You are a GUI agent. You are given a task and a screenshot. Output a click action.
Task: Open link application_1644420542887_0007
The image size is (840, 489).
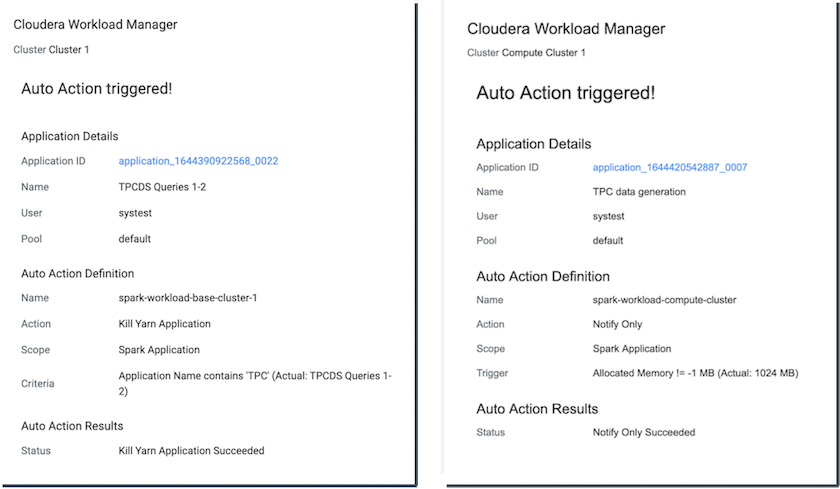coord(670,167)
